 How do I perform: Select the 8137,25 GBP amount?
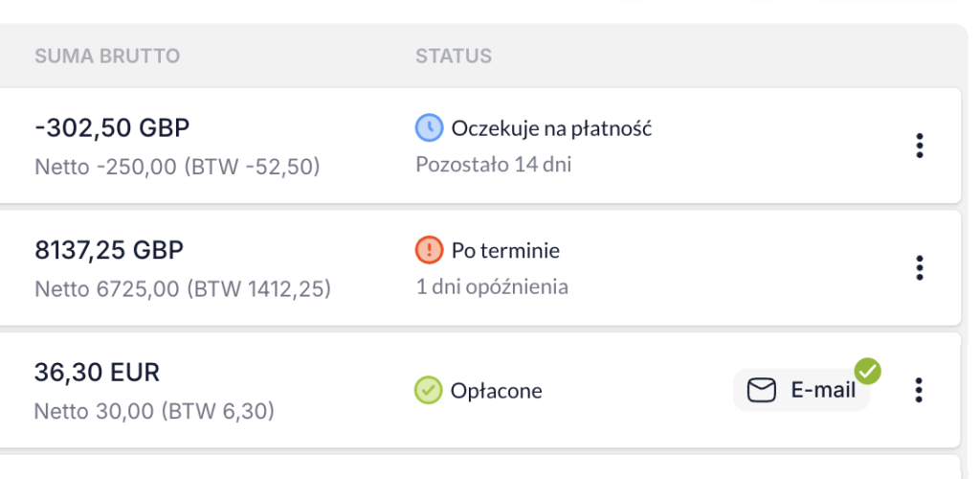pyautogui.click(x=109, y=250)
